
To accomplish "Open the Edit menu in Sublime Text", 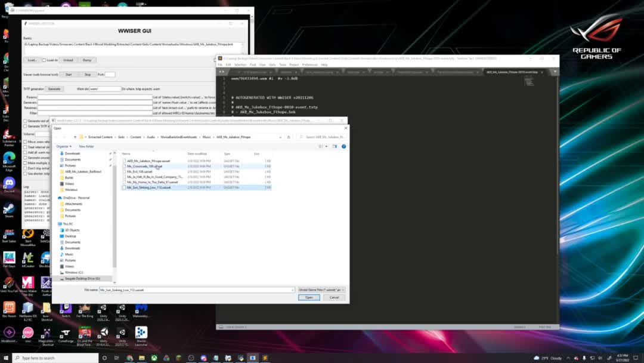I will click(x=228, y=65).
